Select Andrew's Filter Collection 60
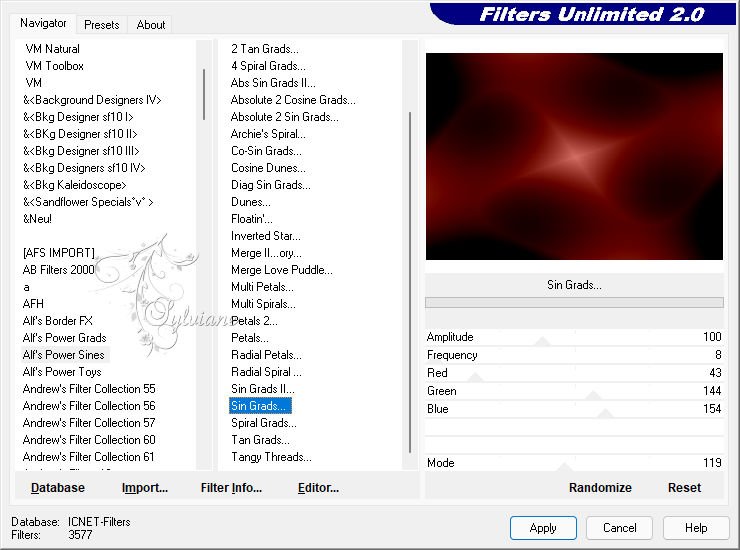The width and height of the screenshot is (740, 550). [89, 440]
